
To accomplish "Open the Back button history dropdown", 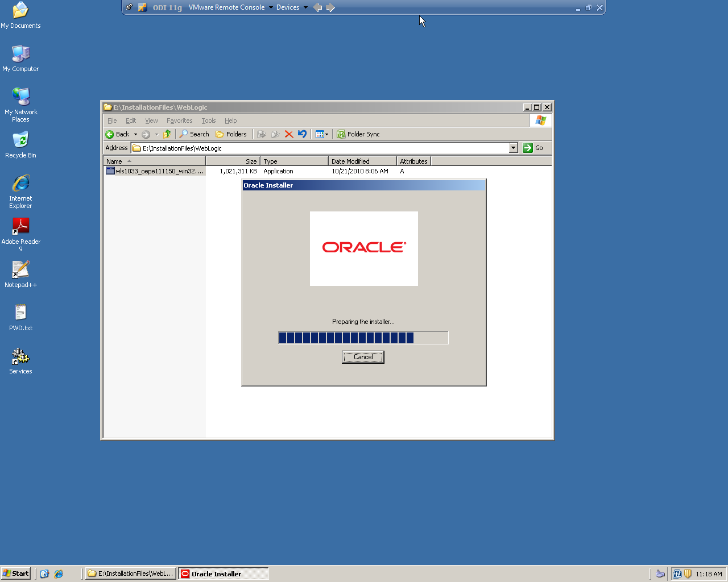I will click(135, 134).
